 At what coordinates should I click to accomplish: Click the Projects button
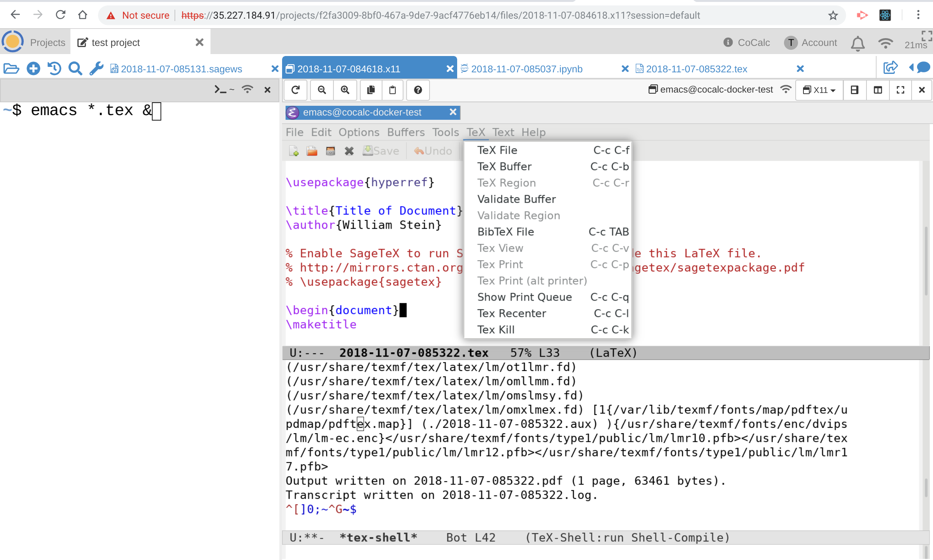click(x=47, y=42)
